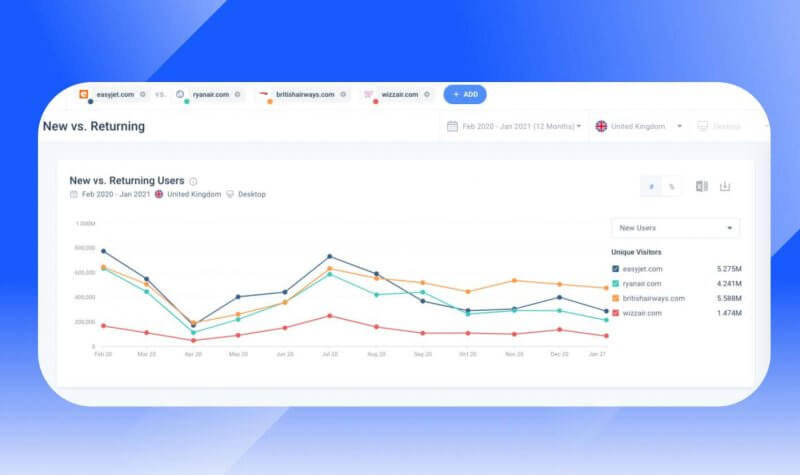Click wizzair.com Jul 20 data point
The image size is (800, 475).
pos(330,316)
